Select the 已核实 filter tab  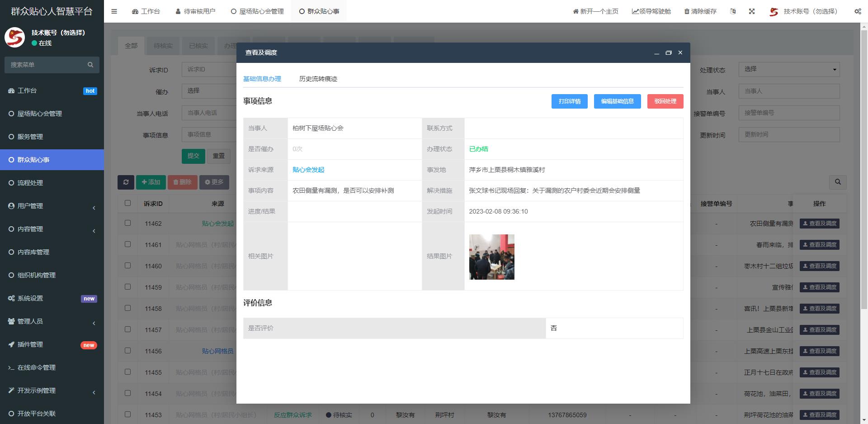[198, 46]
